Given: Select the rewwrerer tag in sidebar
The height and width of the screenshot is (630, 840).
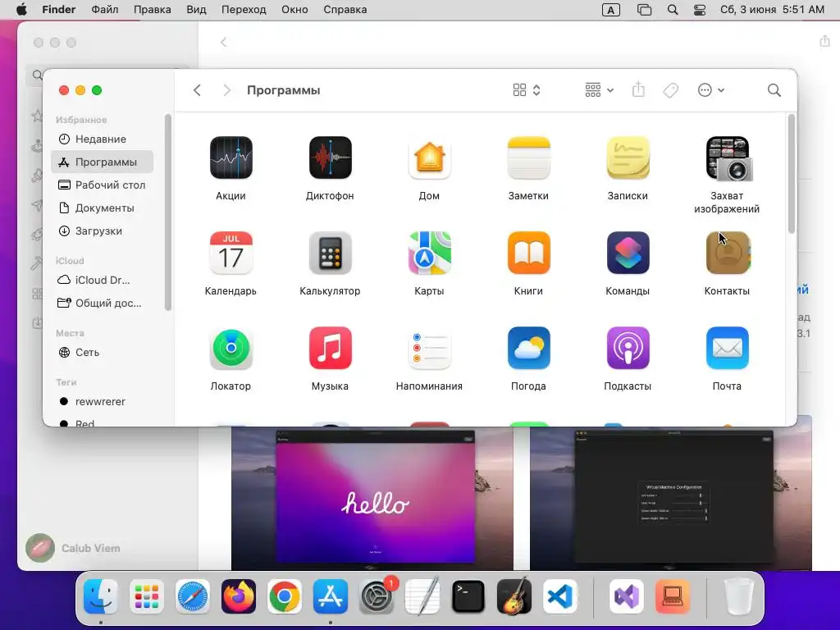Looking at the screenshot, I should [103, 401].
